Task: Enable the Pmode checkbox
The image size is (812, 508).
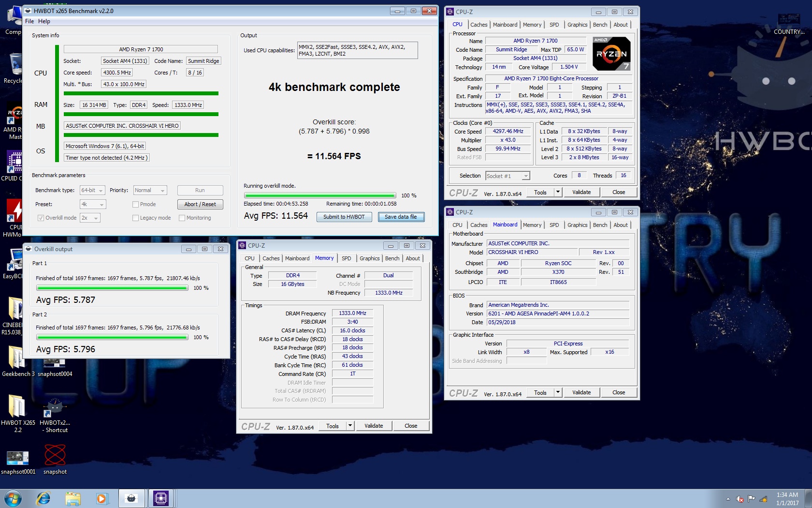Action: click(x=135, y=204)
